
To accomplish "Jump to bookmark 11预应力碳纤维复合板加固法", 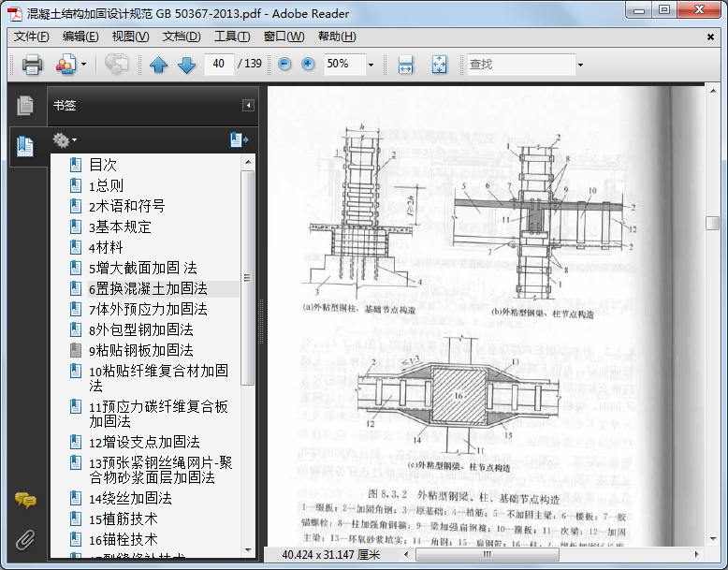I will 158,414.
